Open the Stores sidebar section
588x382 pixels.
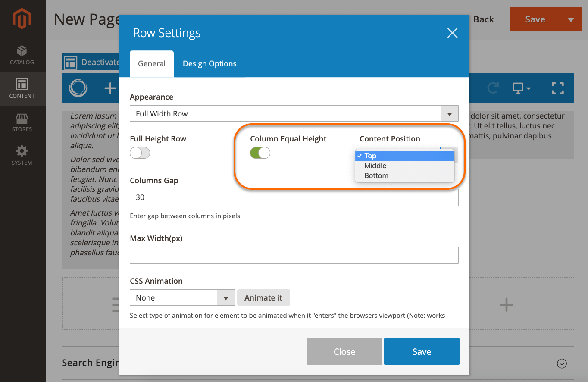(x=22, y=122)
